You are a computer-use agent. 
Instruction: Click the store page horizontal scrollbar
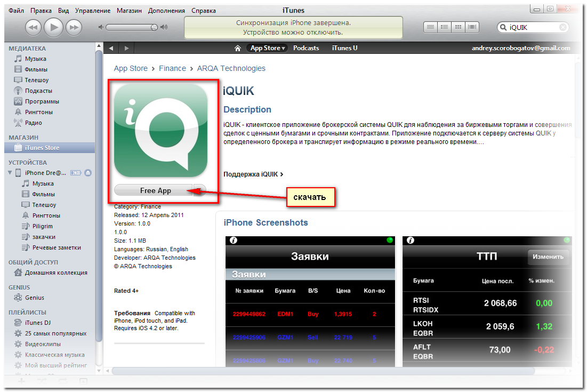click(x=323, y=371)
